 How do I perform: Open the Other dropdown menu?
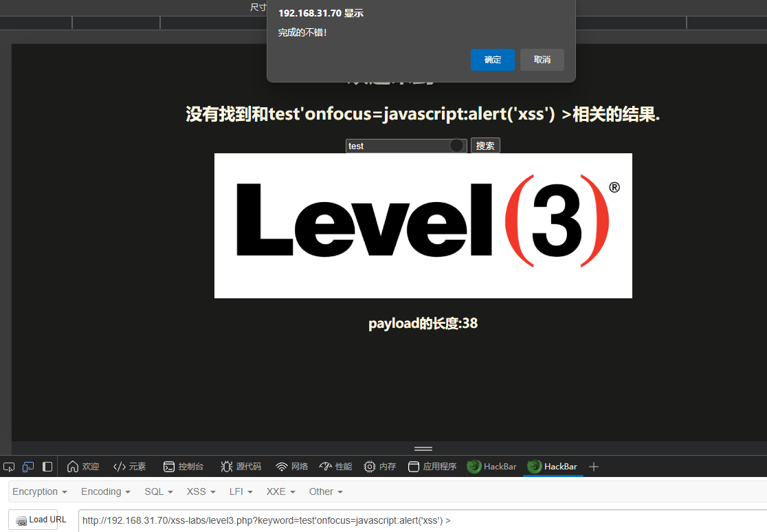[326, 491]
